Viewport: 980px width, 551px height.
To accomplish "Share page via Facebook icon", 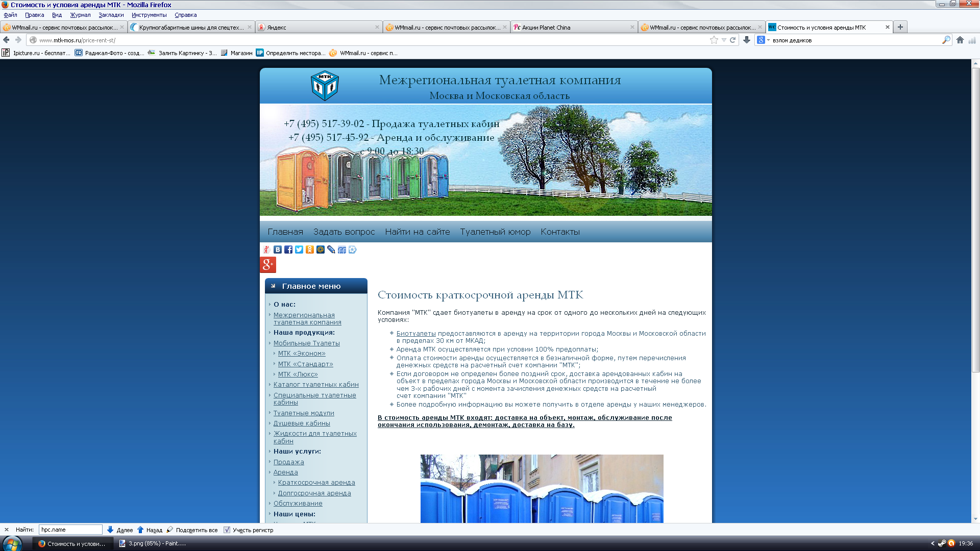I will click(288, 249).
